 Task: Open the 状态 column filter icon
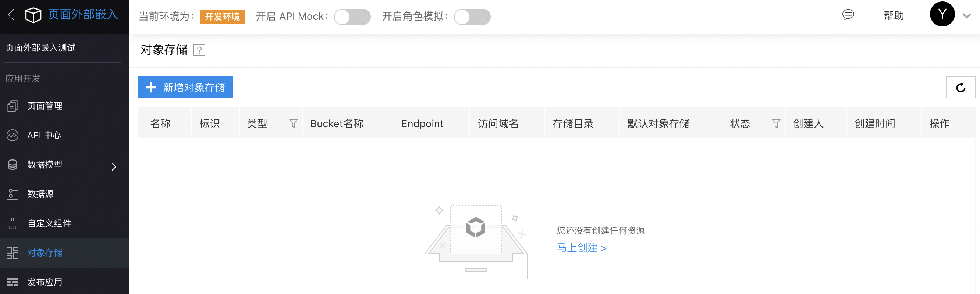click(776, 123)
